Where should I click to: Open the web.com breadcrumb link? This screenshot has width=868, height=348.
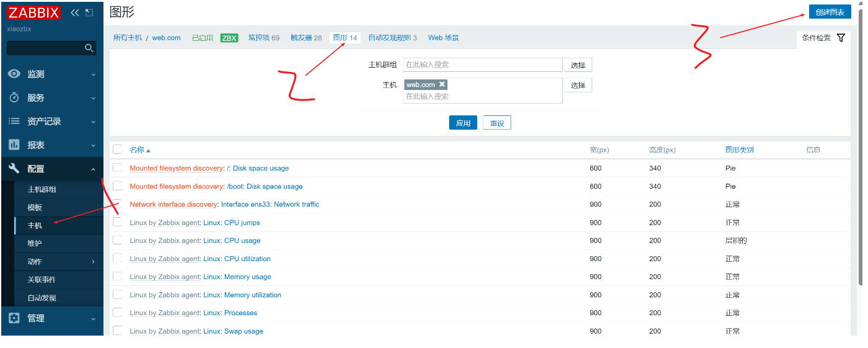click(166, 38)
